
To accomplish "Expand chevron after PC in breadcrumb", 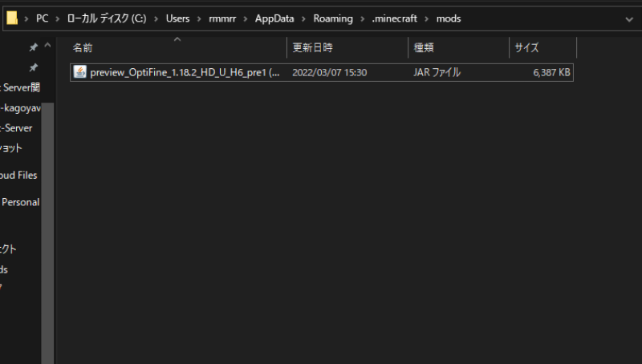I will 57,18.
